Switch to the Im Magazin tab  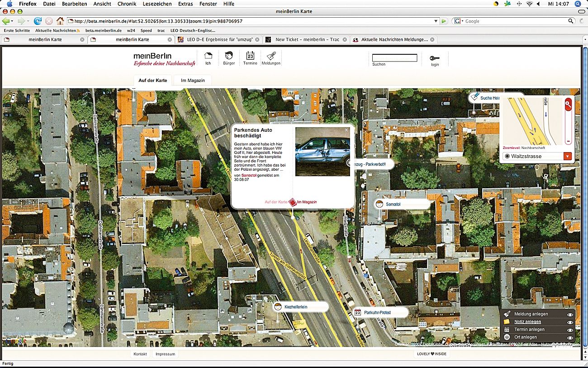193,81
